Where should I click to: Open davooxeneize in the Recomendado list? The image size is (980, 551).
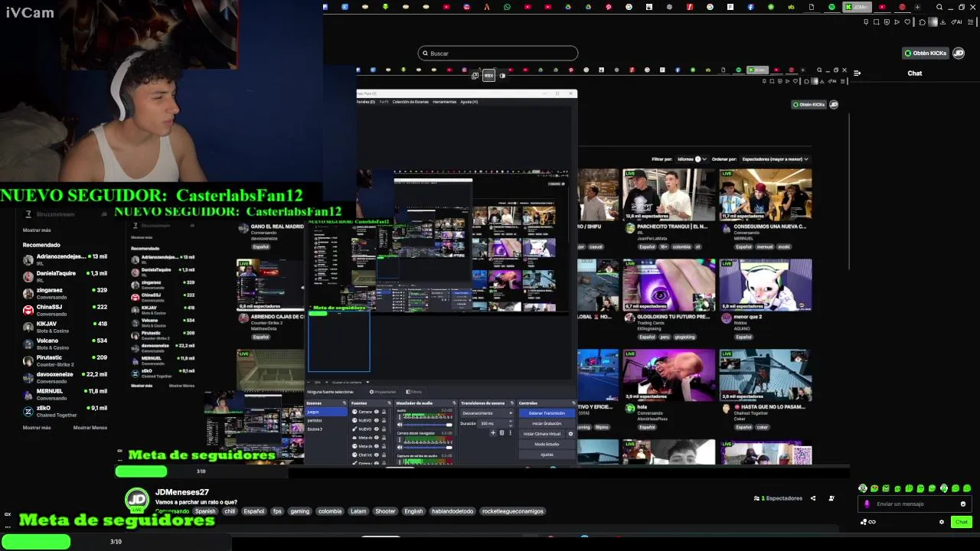tap(65, 377)
